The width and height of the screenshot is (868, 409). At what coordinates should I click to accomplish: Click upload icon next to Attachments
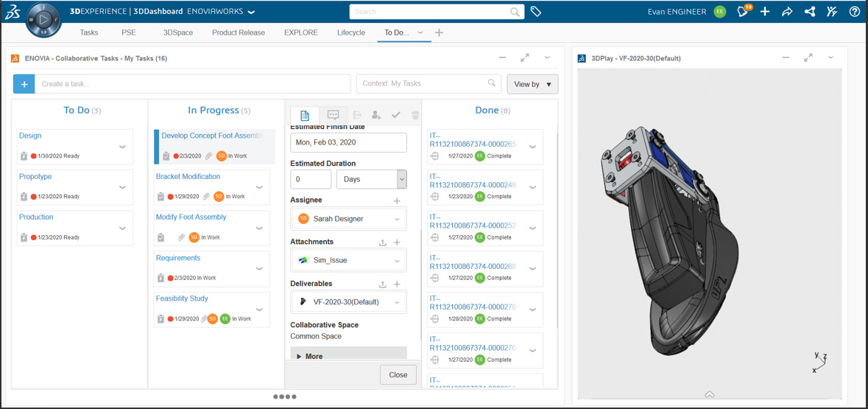click(382, 242)
